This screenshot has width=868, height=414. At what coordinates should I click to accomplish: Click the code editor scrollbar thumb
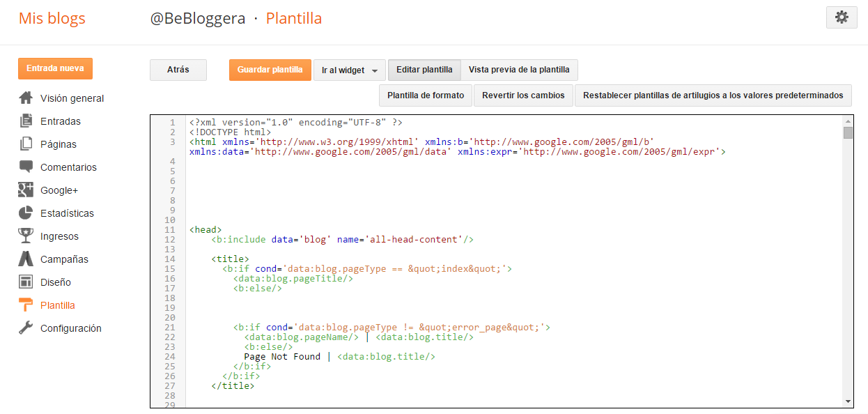pyautogui.click(x=848, y=133)
